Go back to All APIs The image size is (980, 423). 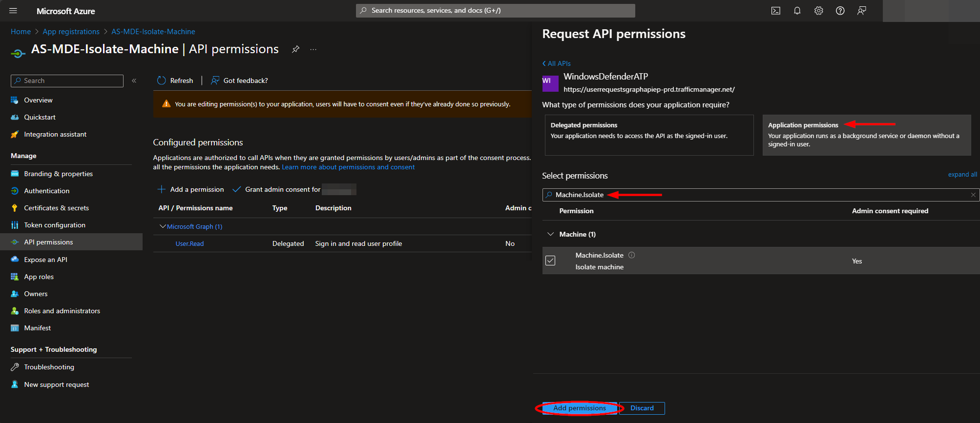(x=556, y=63)
